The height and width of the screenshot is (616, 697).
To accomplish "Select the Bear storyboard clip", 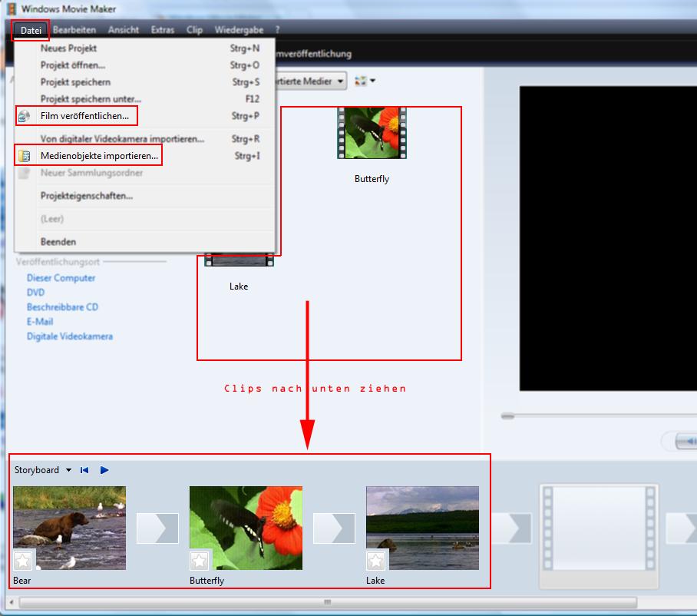I will (69, 528).
